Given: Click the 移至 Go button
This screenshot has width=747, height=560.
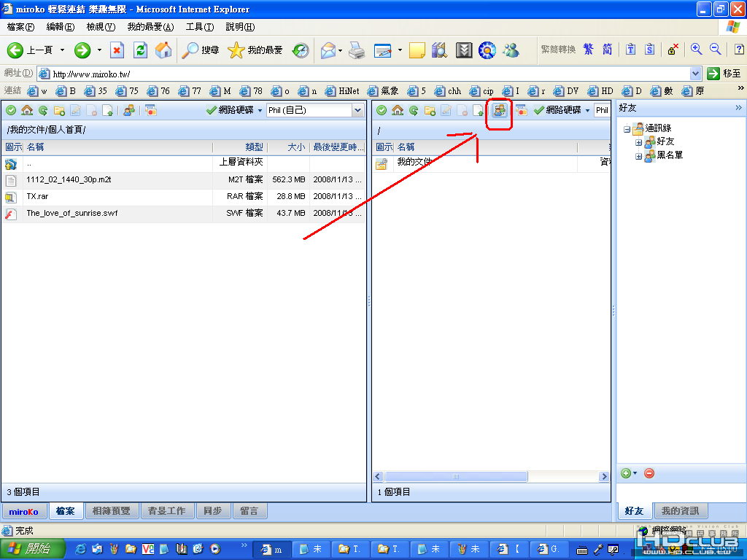Looking at the screenshot, I should 724,74.
